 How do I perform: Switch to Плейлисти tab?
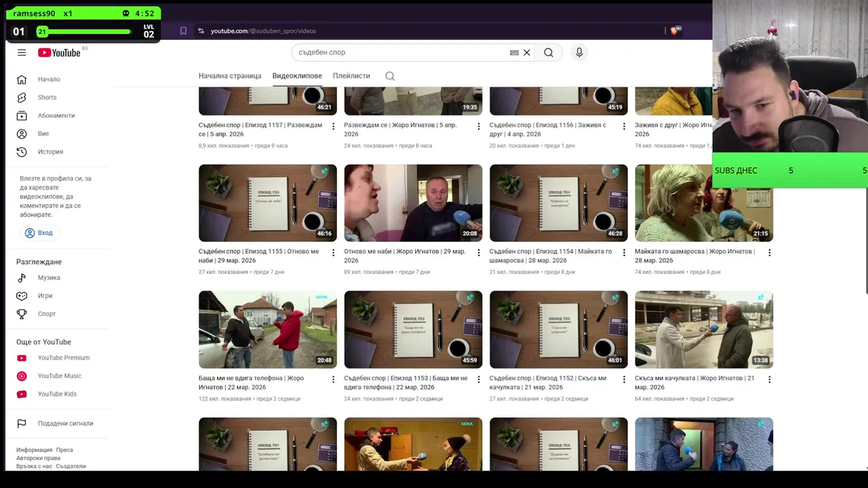click(x=351, y=76)
